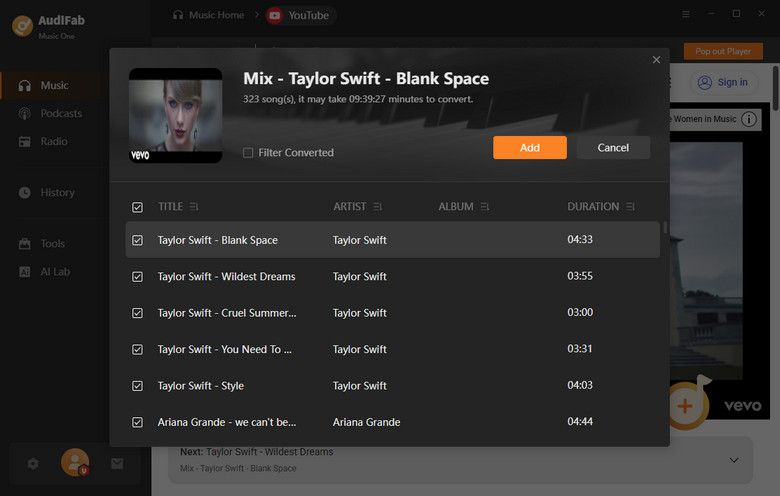The image size is (780, 496).
Task: Click the user profile avatar
Action: pyautogui.click(x=75, y=462)
